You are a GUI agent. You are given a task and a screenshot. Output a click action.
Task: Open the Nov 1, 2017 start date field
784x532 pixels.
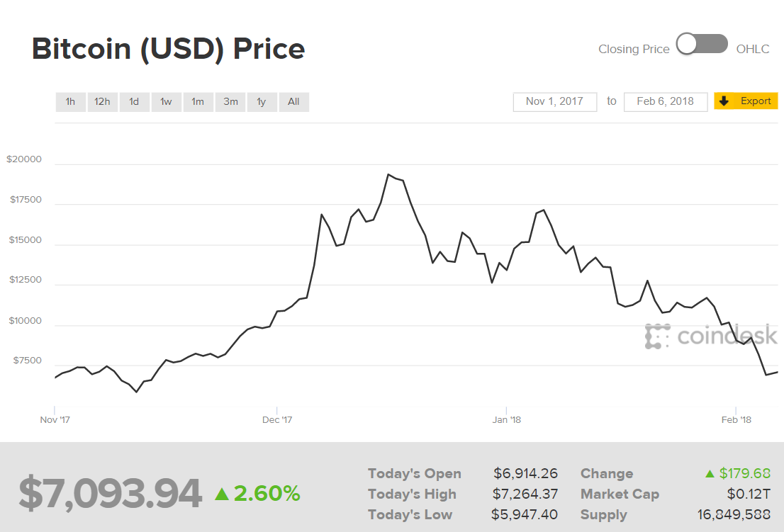point(554,101)
